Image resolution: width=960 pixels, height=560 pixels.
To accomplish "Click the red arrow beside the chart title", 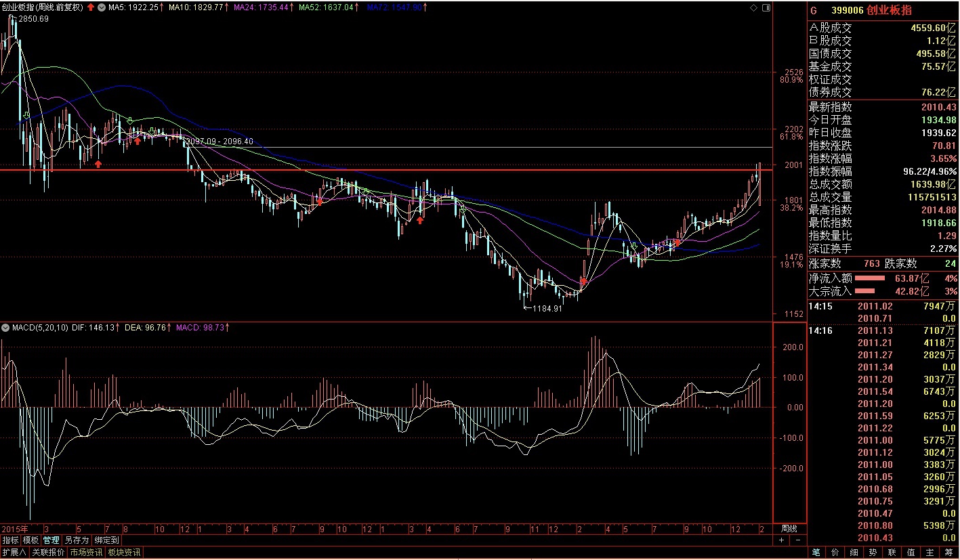I will pos(90,7).
